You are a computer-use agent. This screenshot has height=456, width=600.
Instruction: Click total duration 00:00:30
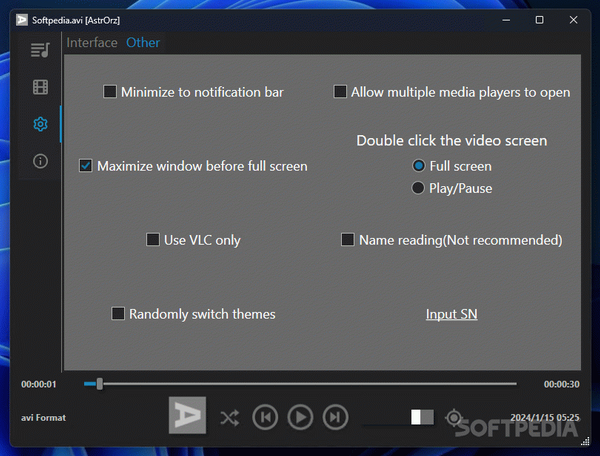(561, 384)
